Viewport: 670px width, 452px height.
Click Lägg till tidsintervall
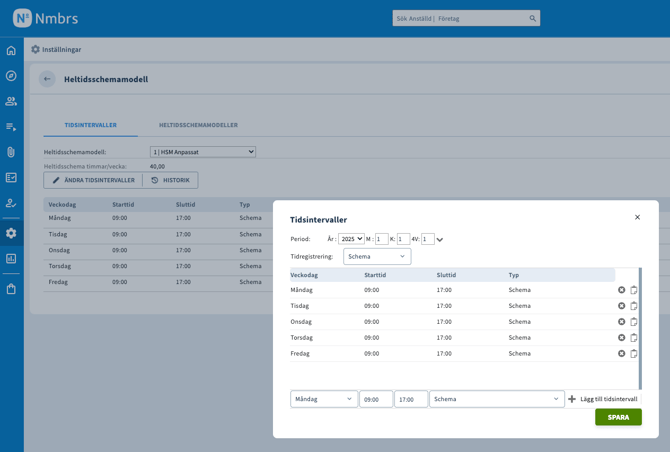[603, 399]
